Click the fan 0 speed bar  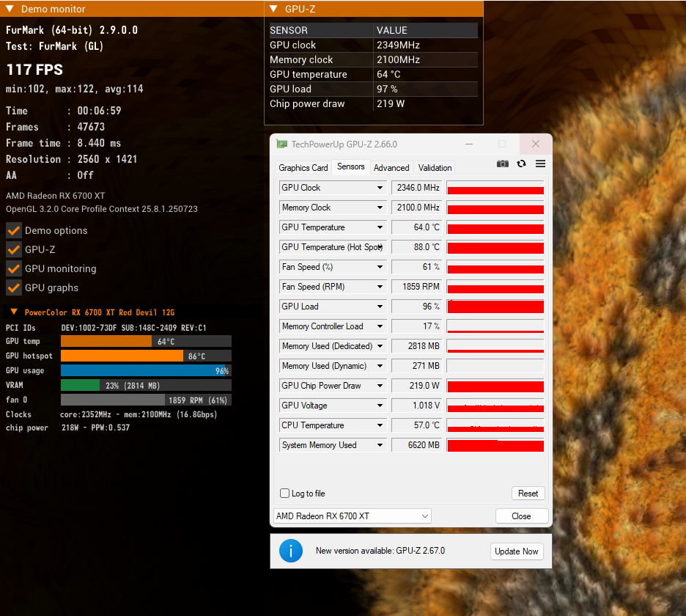146,400
